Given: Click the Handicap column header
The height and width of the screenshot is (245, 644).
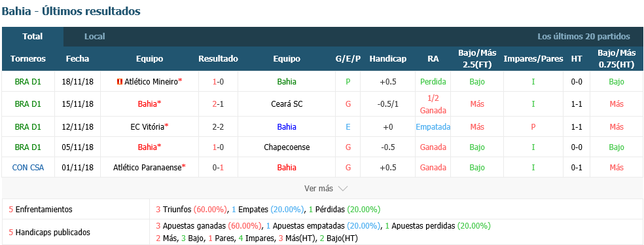Looking at the screenshot, I should (387, 59).
